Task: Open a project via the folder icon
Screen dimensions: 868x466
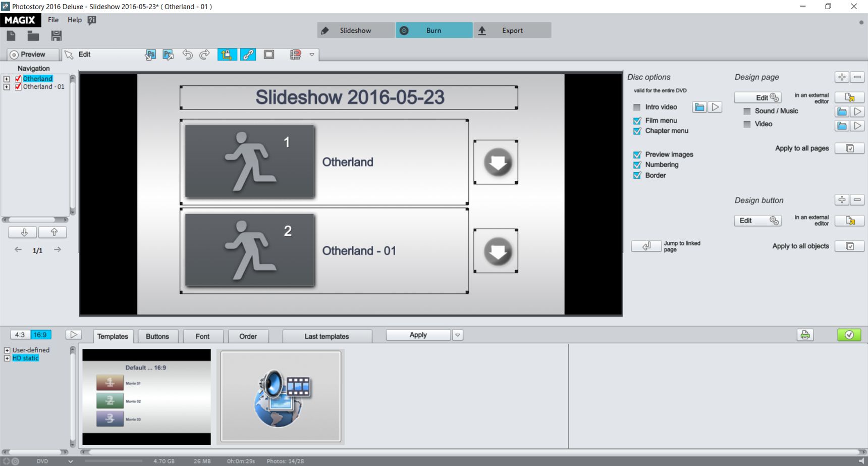Action: [33, 35]
